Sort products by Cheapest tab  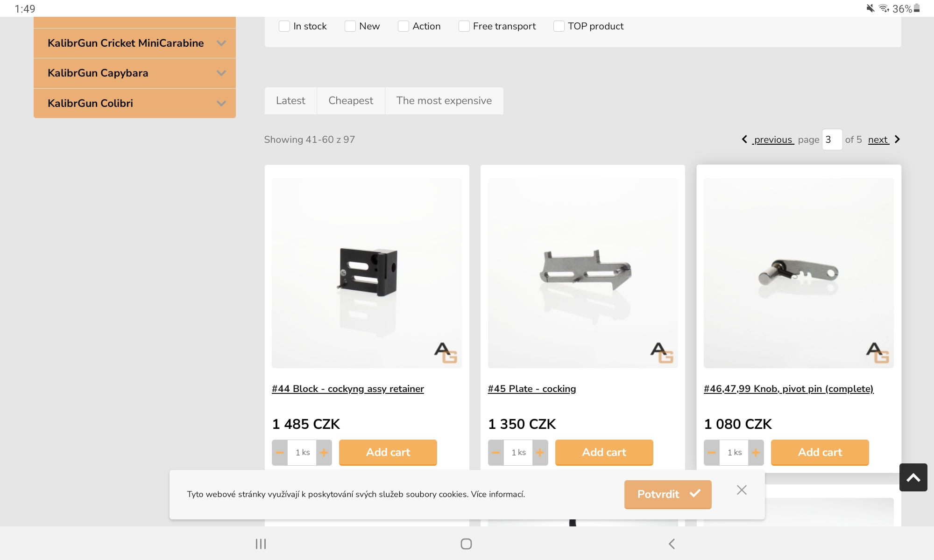tap(351, 101)
